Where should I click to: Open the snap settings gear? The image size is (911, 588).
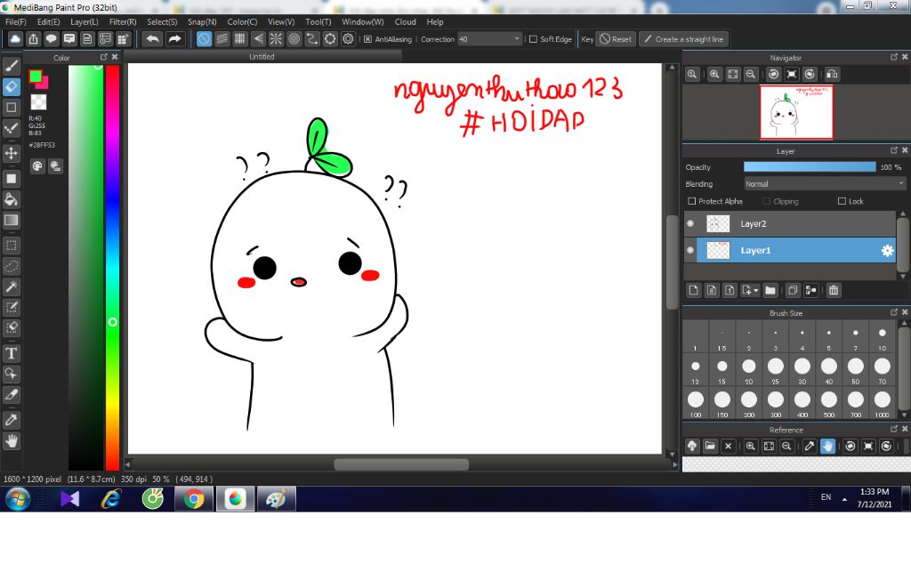tap(348, 39)
